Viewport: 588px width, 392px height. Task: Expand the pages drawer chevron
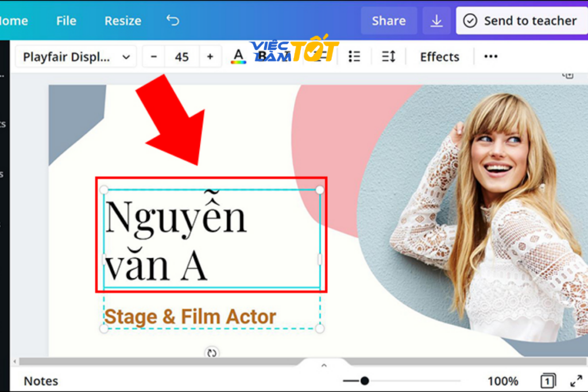tap(324, 365)
